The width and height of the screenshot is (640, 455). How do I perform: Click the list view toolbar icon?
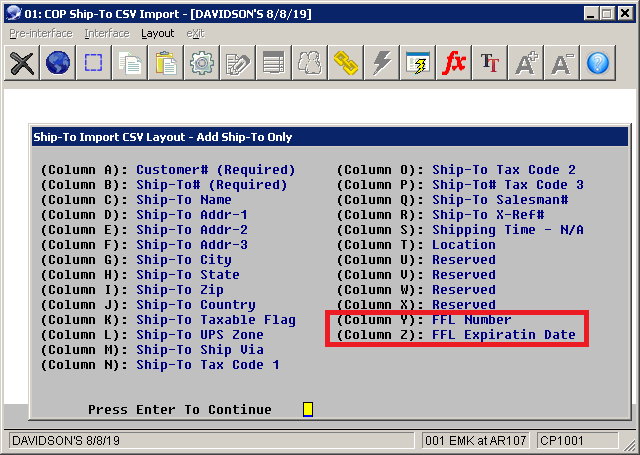point(274,63)
